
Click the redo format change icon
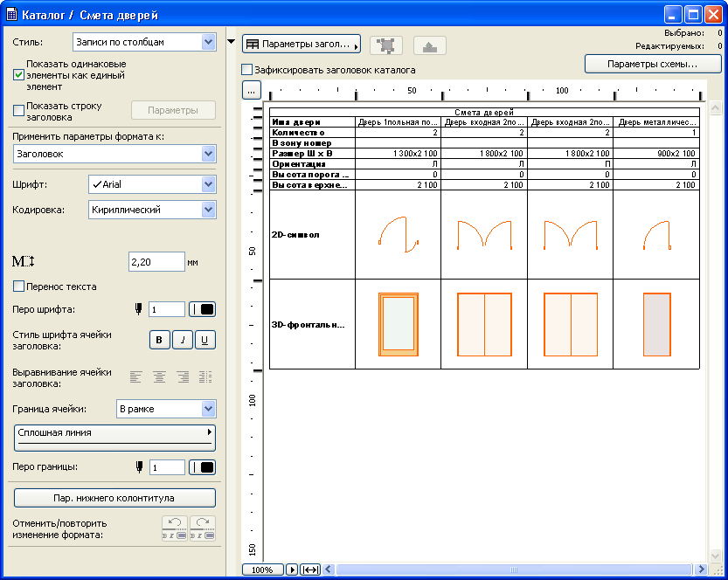[x=203, y=528]
